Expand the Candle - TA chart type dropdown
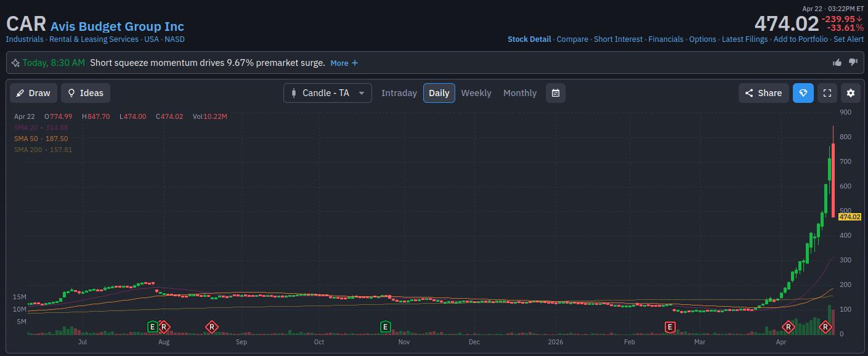Screen dimensions: 868x356 (328, 93)
